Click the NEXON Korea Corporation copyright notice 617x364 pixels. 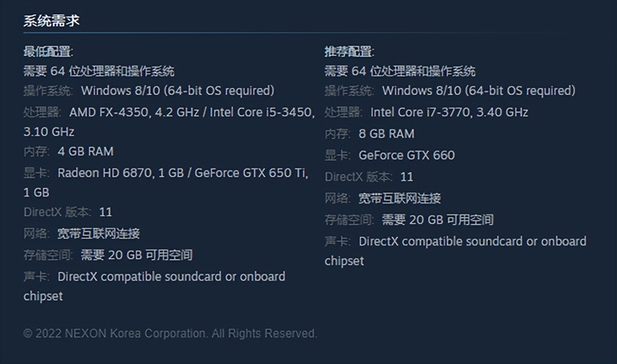[170, 334]
